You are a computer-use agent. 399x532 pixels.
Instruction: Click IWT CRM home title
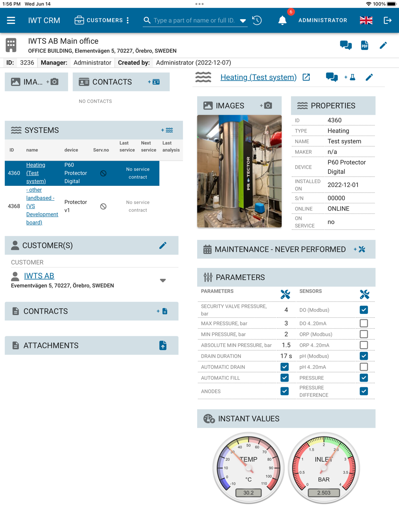(x=44, y=20)
